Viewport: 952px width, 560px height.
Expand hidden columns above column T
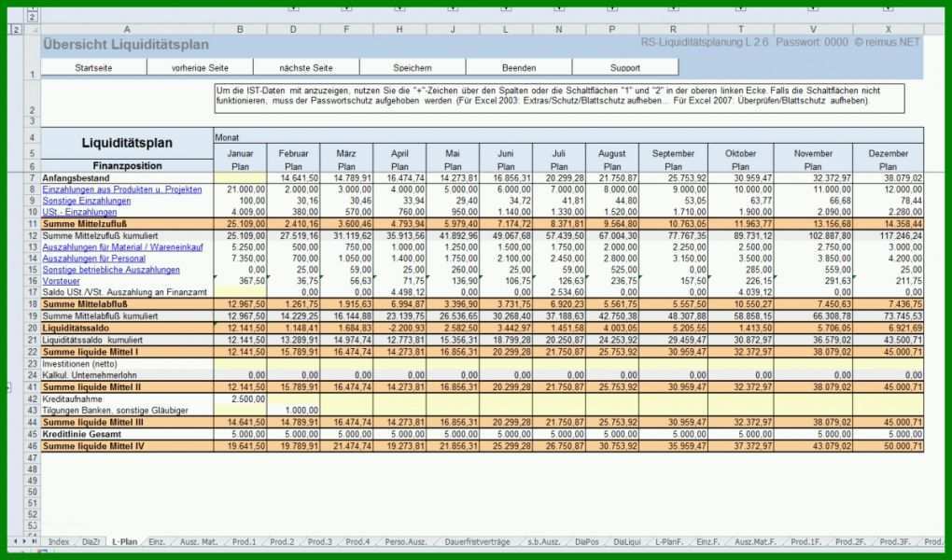[741, 7]
